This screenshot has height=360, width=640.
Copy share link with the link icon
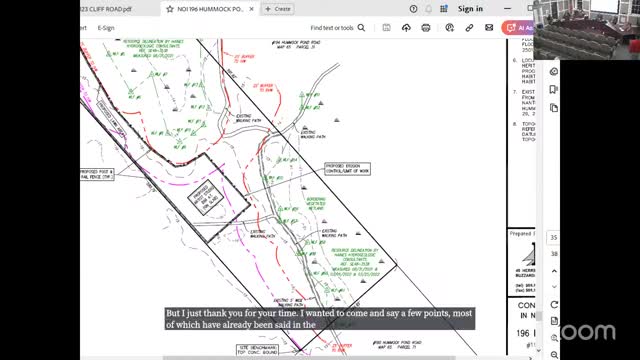point(469,28)
